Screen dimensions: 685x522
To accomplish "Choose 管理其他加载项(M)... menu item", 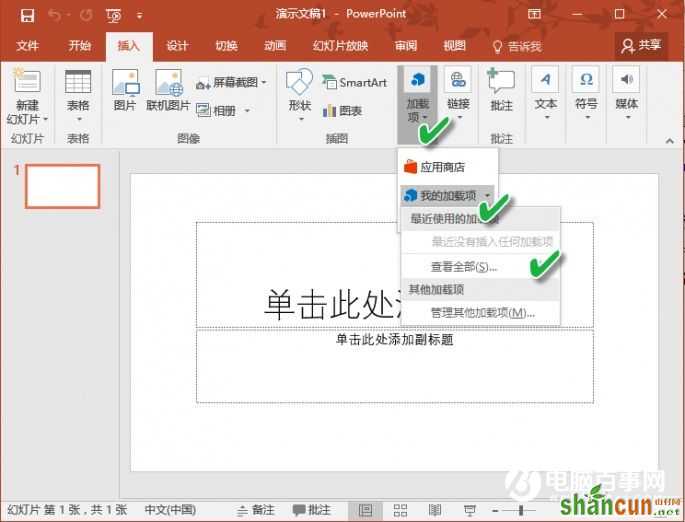I will (481, 313).
